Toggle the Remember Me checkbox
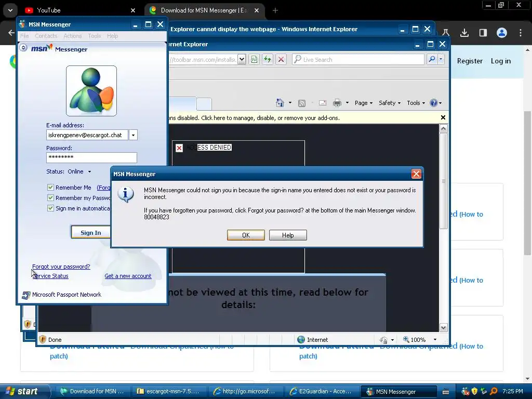 pyautogui.click(x=50, y=187)
